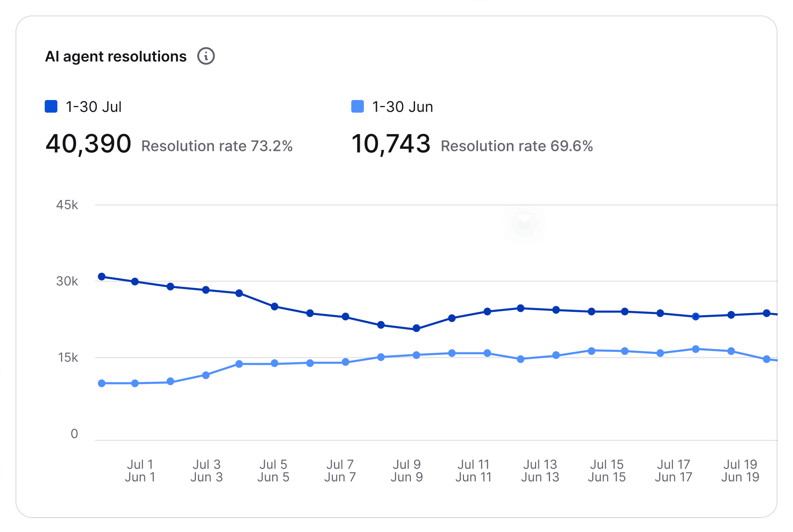Click Resolution rate 69.6% text

(517, 146)
